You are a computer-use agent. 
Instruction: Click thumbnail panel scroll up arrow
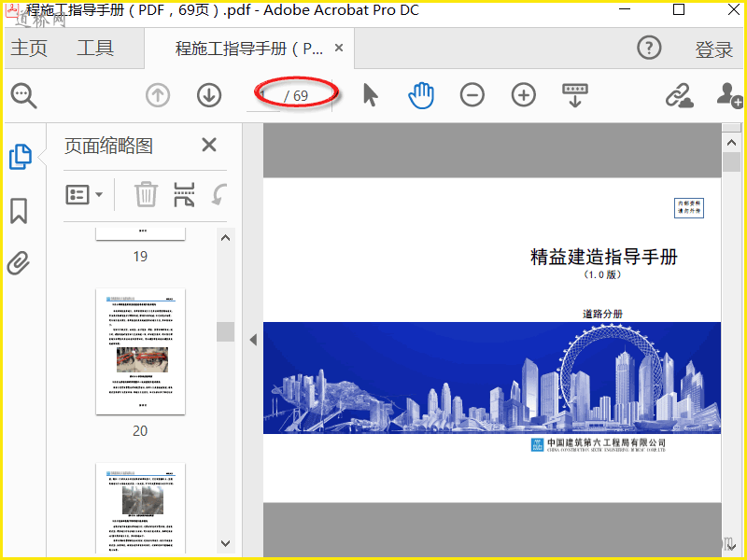pos(226,238)
